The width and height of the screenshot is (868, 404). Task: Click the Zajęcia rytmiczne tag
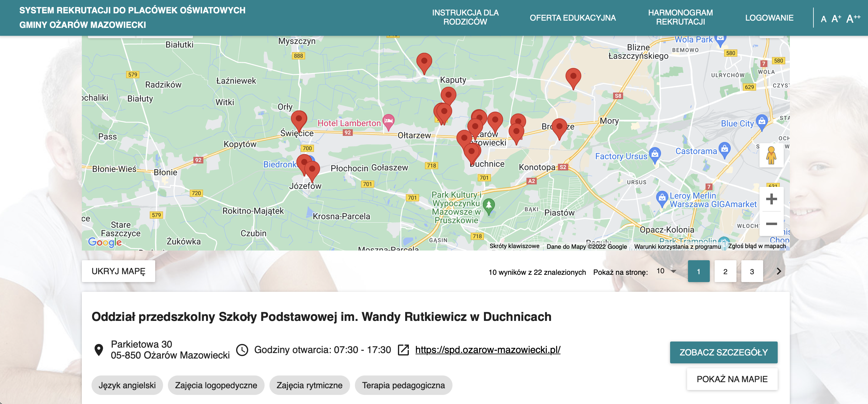(309, 385)
